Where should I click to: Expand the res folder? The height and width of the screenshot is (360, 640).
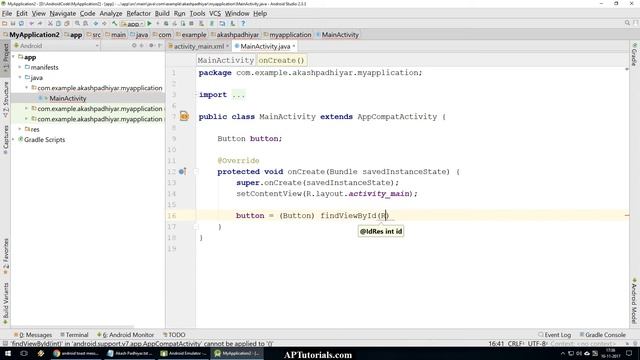(20, 129)
